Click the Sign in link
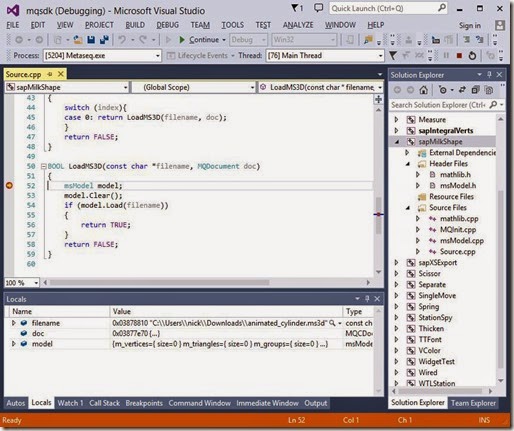The width and height of the screenshot is (514, 431). point(470,25)
